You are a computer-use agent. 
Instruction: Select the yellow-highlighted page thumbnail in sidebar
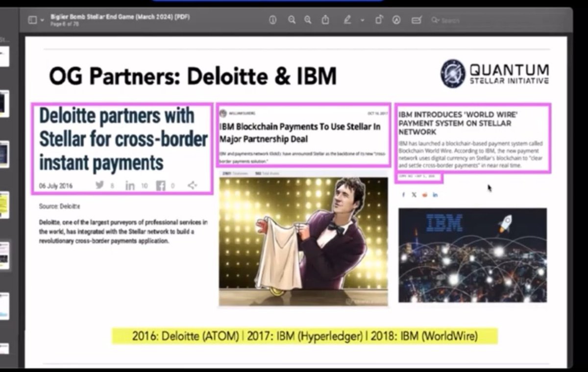point(4,205)
